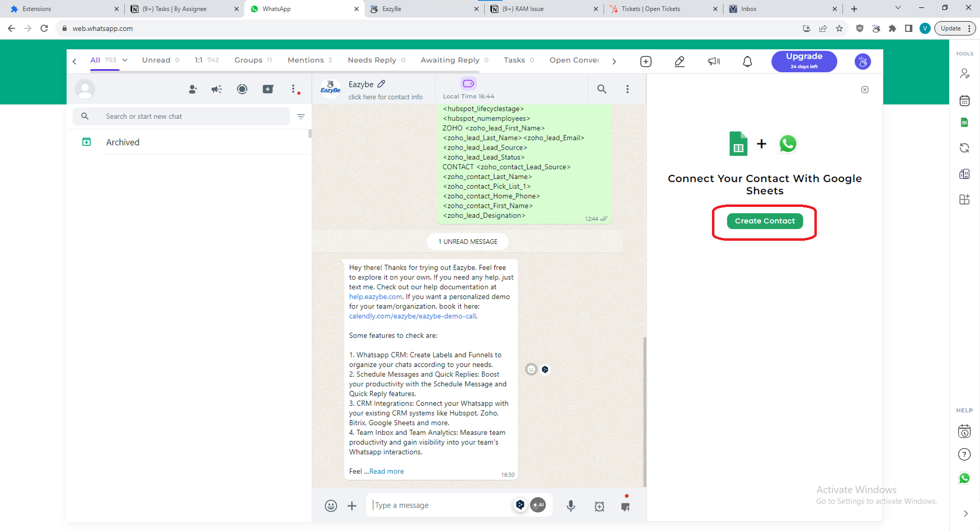Open the calendly.com demo call link
The height and width of the screenshot is (531, 980).
[x=412, y=316]
